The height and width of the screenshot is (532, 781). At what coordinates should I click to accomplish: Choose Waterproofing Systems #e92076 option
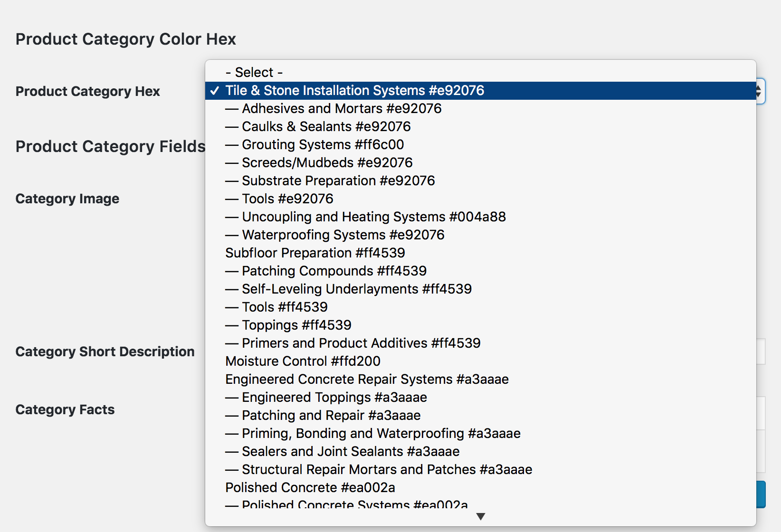click(480, 235)
